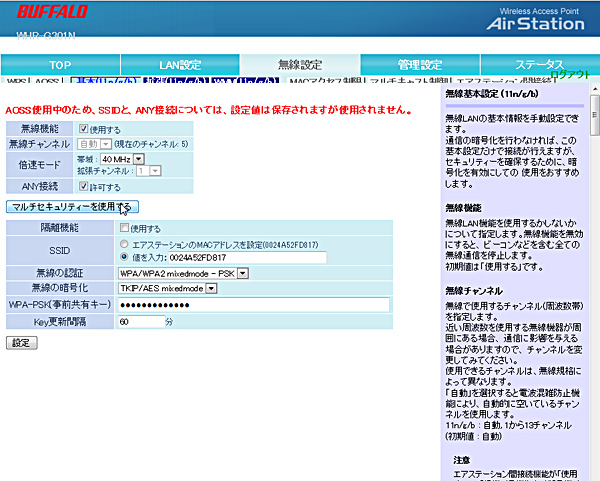
Task: Select the AirStation MAC address SSID radio
Action: coord(124,243)
